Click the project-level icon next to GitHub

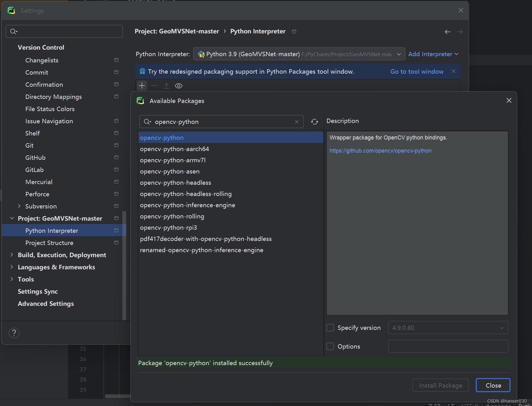tap(117, 157)
